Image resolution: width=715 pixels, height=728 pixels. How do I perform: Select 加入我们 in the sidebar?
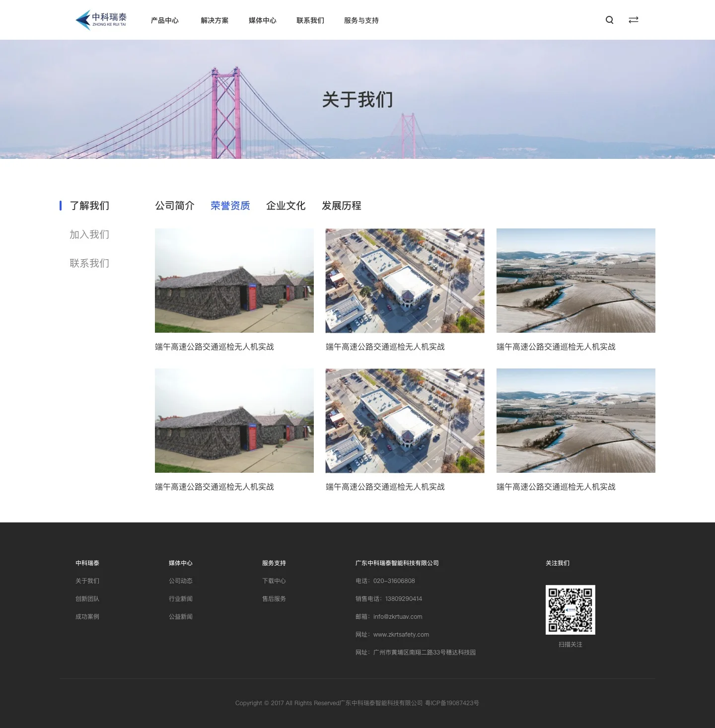(89, 234)
